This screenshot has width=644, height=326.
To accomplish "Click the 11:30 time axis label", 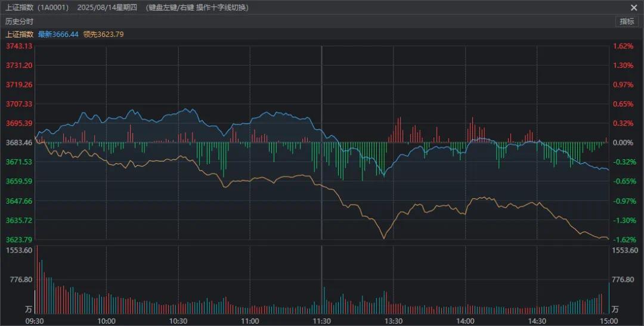I will point(322,321).
